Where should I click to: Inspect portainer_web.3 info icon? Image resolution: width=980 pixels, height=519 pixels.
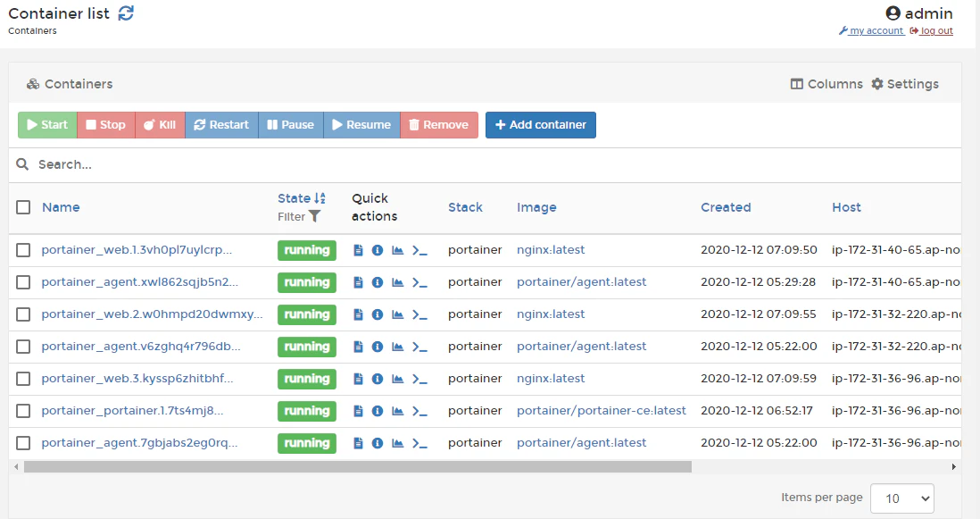(x=378, y=379)
